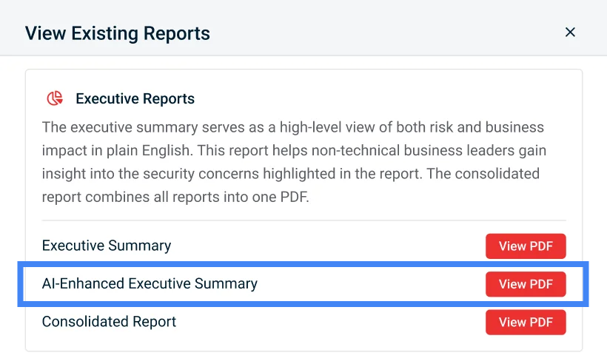607x364 pixels.
Task: Select the Executive Summary row label
Action: [x=107, y=246]
